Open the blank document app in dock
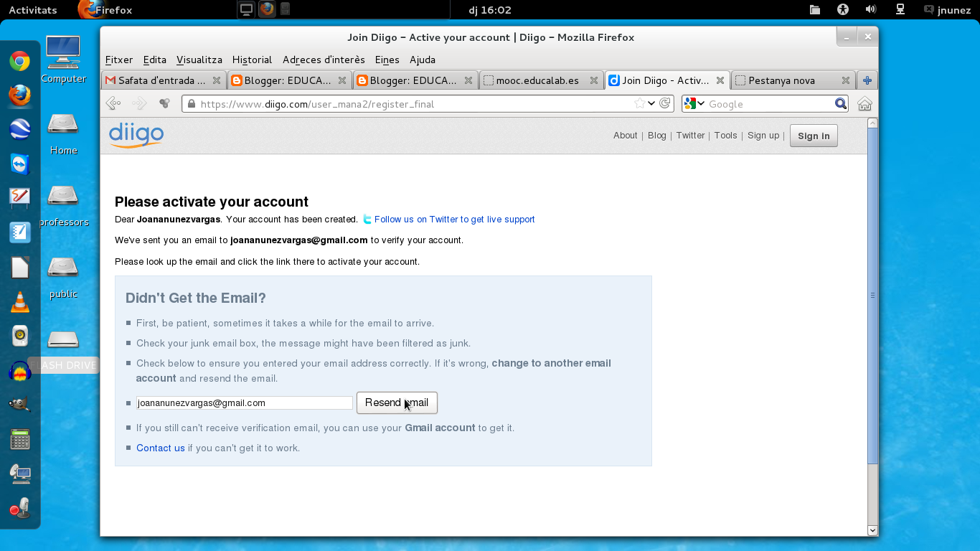 click(x=19, y=268)
